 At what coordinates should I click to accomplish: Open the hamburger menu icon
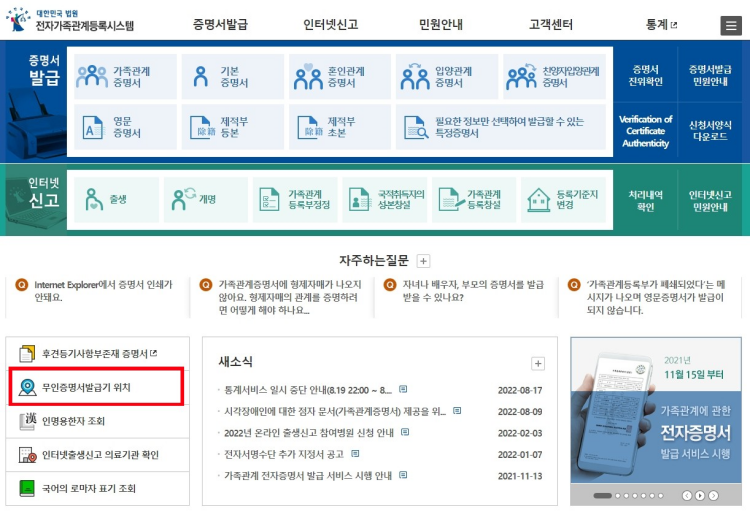tap(730, 25)
